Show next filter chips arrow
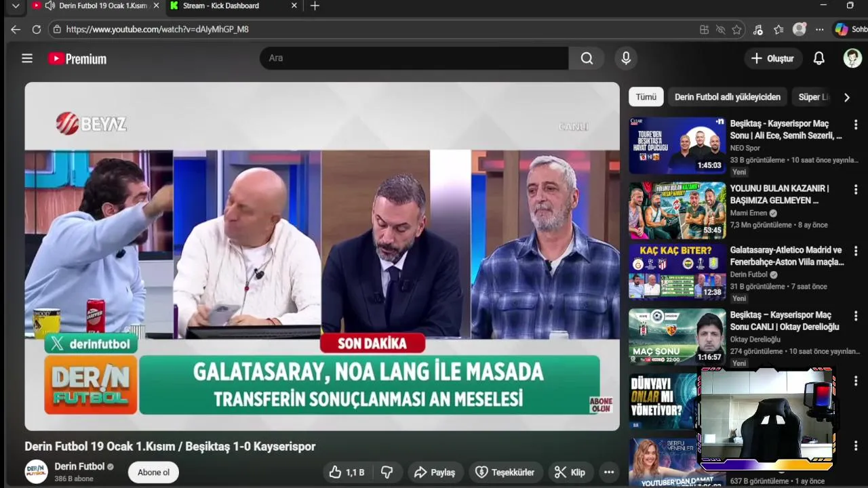 click(x=846, y=97)
